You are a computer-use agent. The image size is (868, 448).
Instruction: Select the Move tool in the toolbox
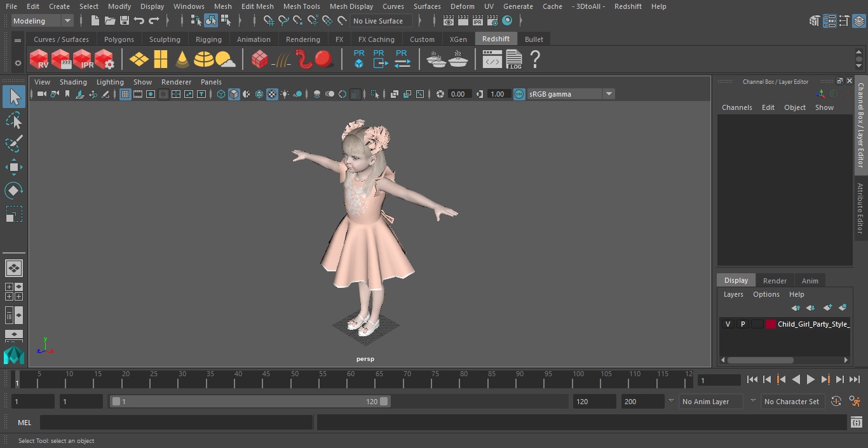[13, 168]
